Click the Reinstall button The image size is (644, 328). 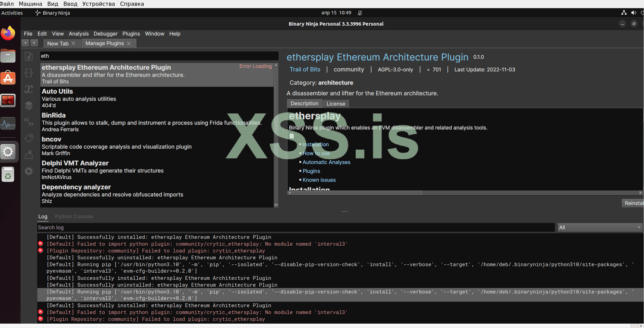tap(633, 203)
